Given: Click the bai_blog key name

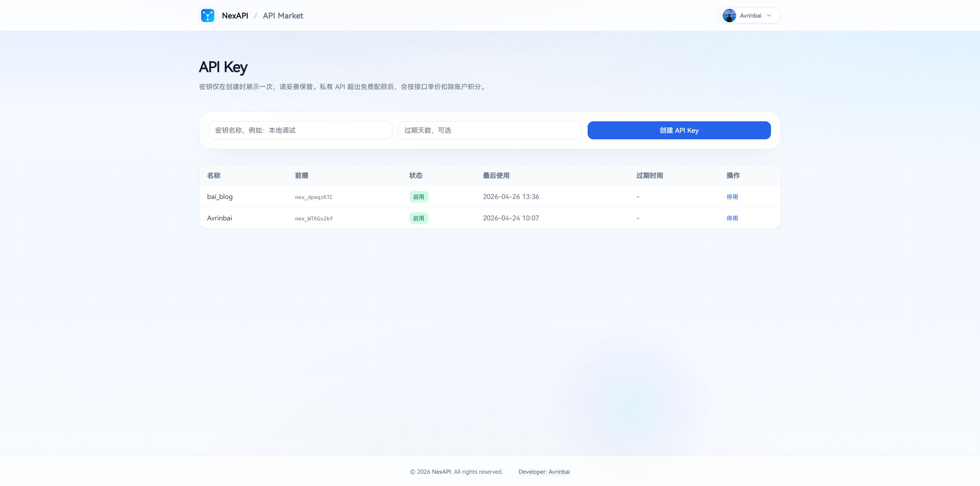Looking at the screenshot, I should tap(220, 197).
